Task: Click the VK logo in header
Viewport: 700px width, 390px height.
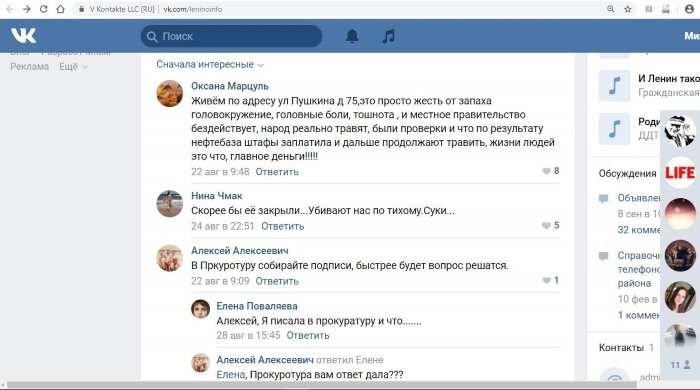Action: coord(23,36)
